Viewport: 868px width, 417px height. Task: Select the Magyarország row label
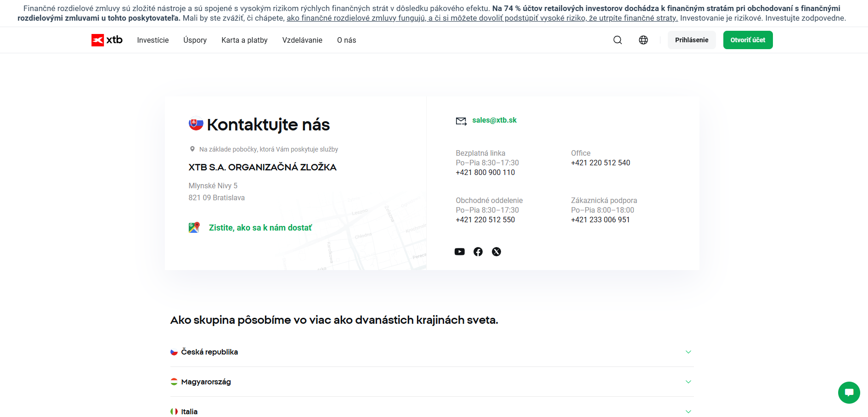coord(206,382)
